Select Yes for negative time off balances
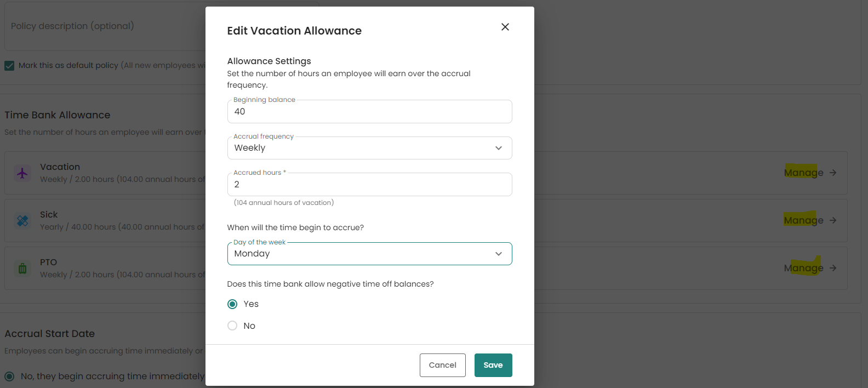Viewport: 868px width, 388px height. [x=232, y=304]
